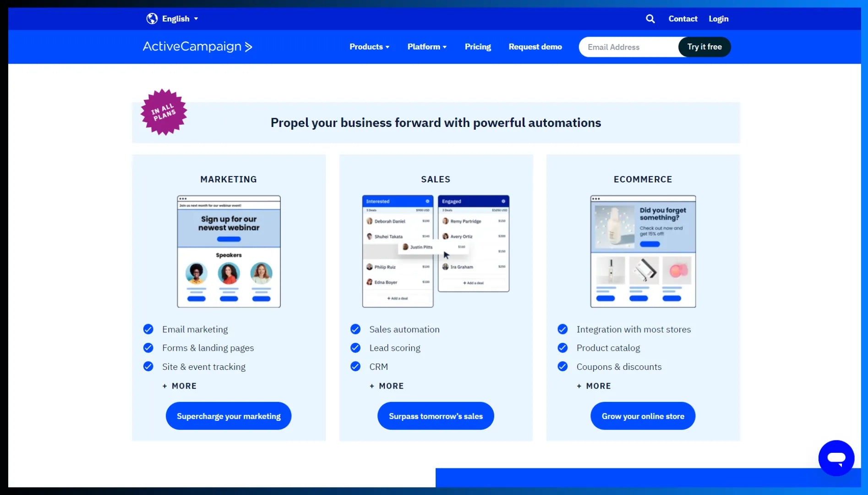Screen dimensions: 868x495
Task: Click checkmark beside Coupons & discounts
Action: click(562, 367)
